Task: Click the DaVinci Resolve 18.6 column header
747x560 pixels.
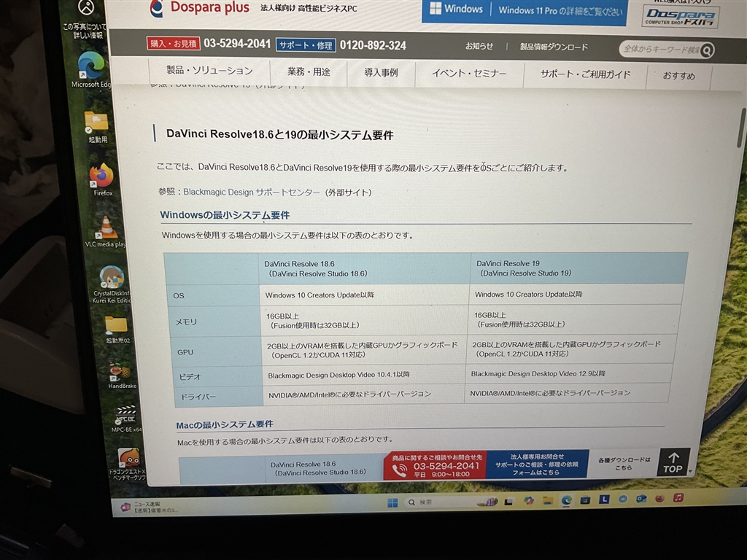Action: pos(365,268)
